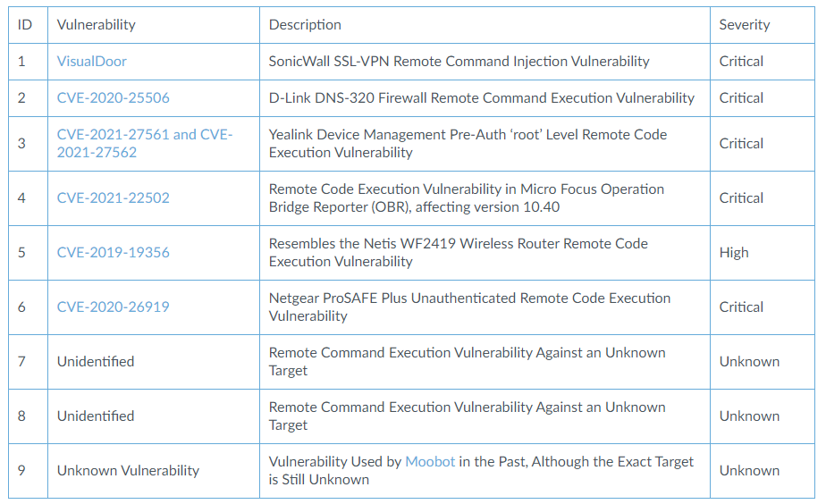
Task: Follow the CVE-2021-22502 link
Action: point(114,197)
